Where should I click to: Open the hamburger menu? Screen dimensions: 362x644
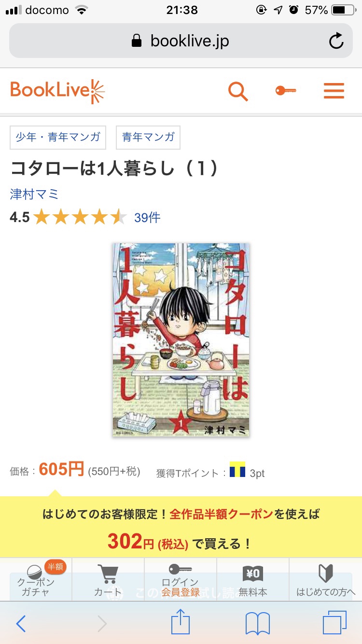coord(334,91)
